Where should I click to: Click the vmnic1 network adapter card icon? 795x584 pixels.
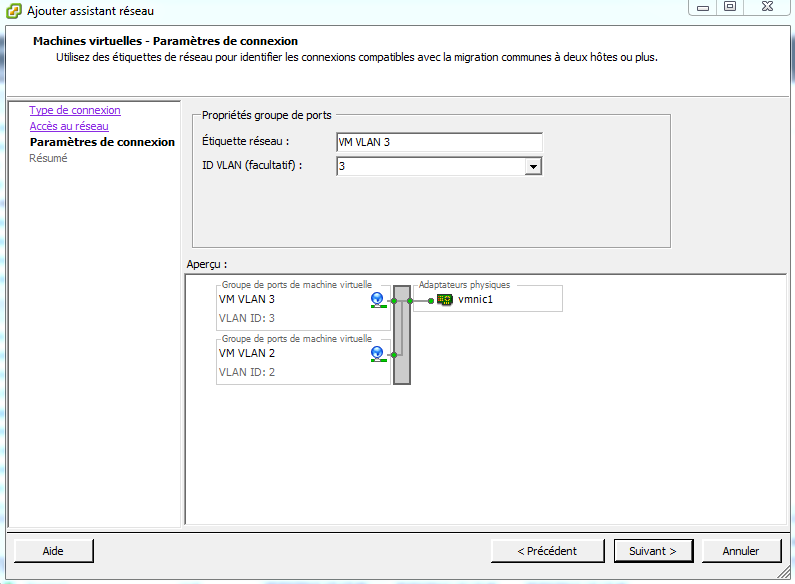(x=445, y=300)
